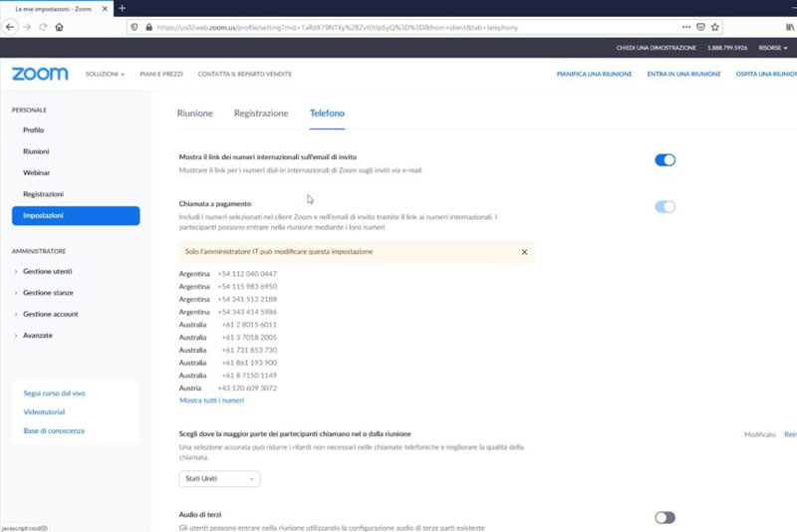The height and width of the screenshot is (532, 797).
Task: Select the Telefono tab
Action: pyautogui.click(x=327, y=114)
